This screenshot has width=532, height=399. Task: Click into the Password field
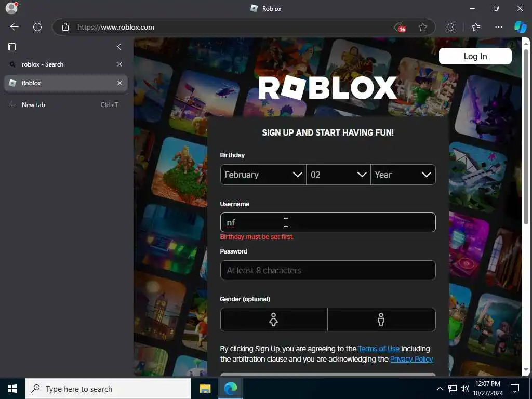point(328,270)
